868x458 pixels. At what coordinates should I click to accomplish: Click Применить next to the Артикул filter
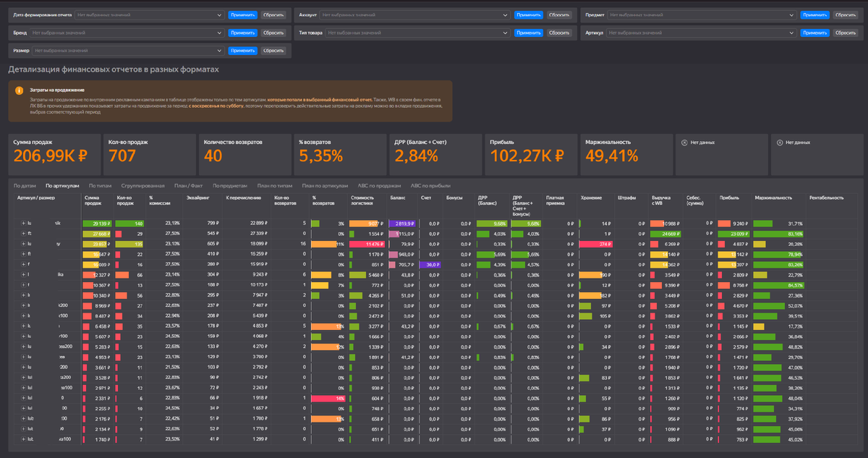pos(815,33)
